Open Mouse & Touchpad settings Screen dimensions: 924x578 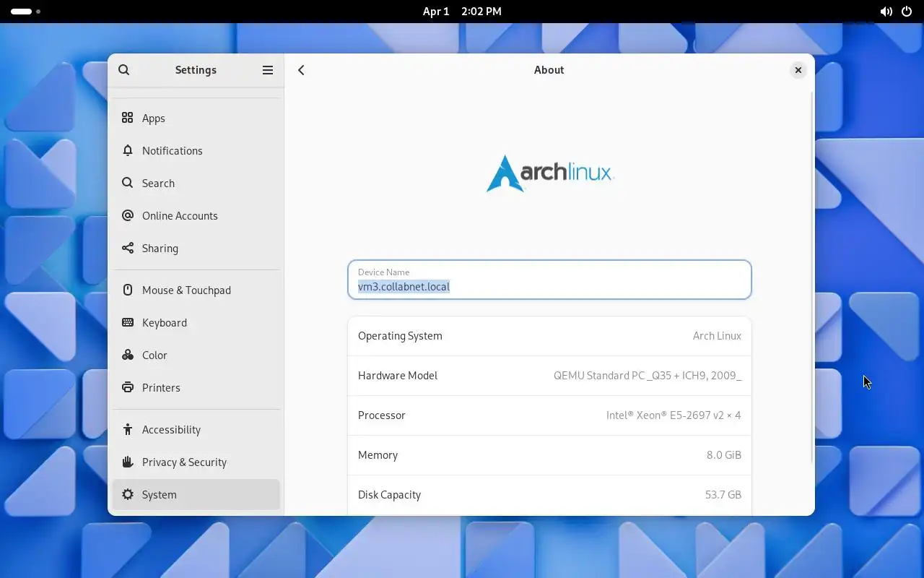tap(196, 290)
